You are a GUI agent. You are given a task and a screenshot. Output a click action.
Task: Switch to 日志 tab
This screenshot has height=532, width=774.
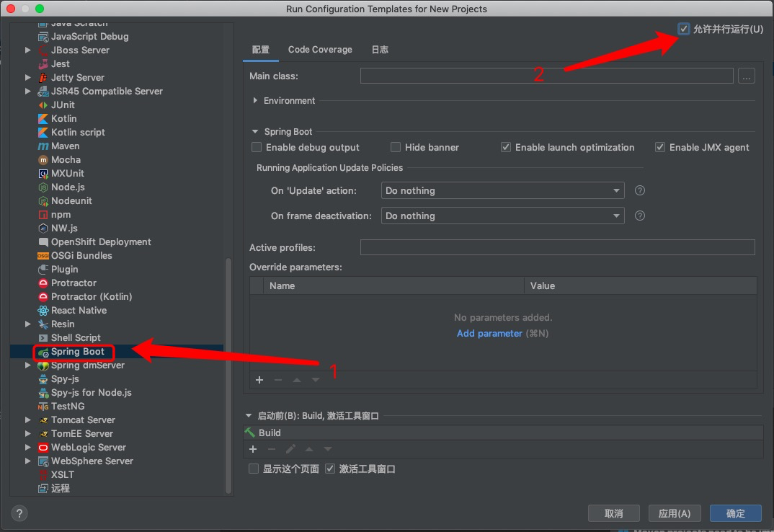pos(380,50)
